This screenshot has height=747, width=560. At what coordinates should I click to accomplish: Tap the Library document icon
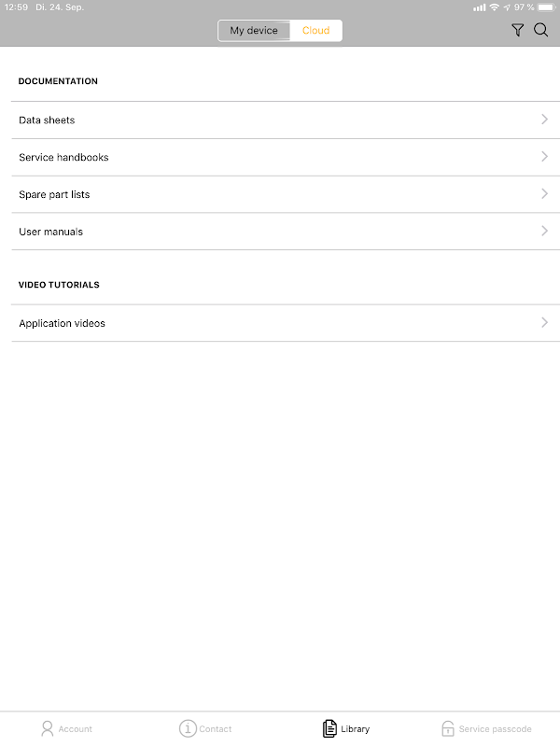[329, 728]
